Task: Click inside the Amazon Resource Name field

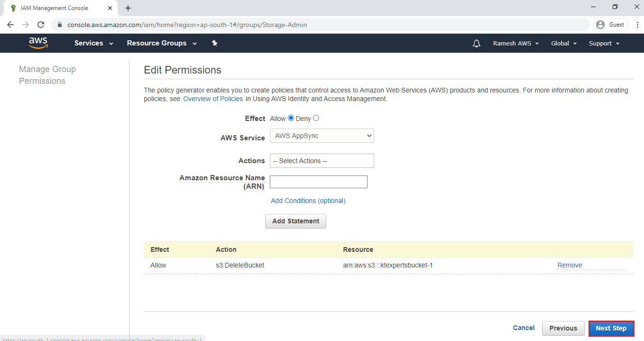Action: coord(318,182)
